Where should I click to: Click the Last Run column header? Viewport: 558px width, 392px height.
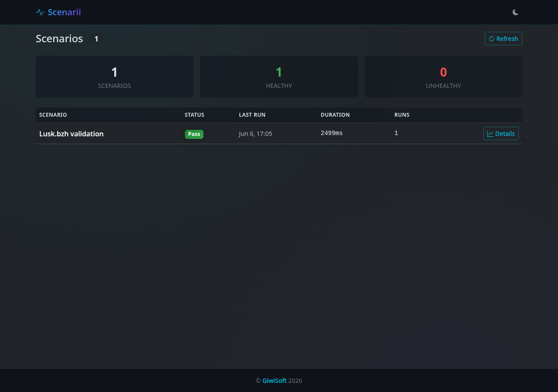click(x=252, y=115)
